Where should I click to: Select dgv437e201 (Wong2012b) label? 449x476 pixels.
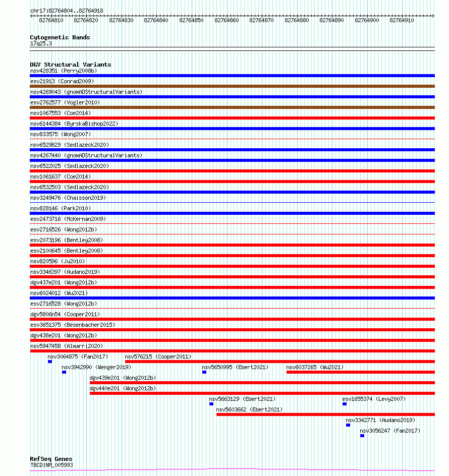click(64, 282)
